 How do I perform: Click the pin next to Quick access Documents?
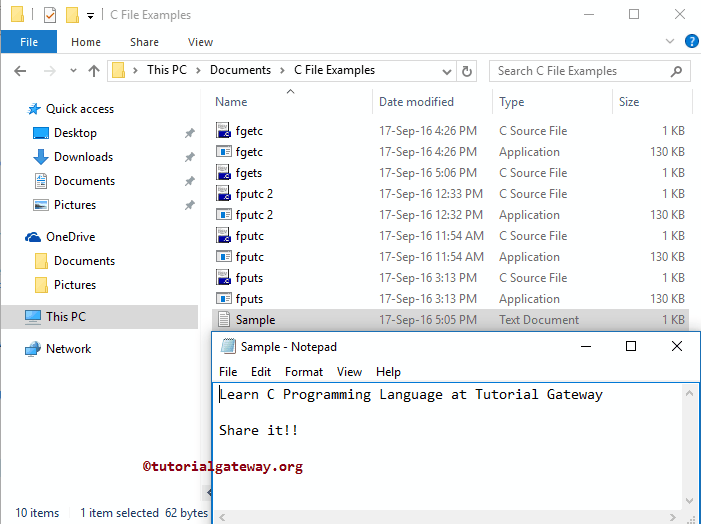190,181
